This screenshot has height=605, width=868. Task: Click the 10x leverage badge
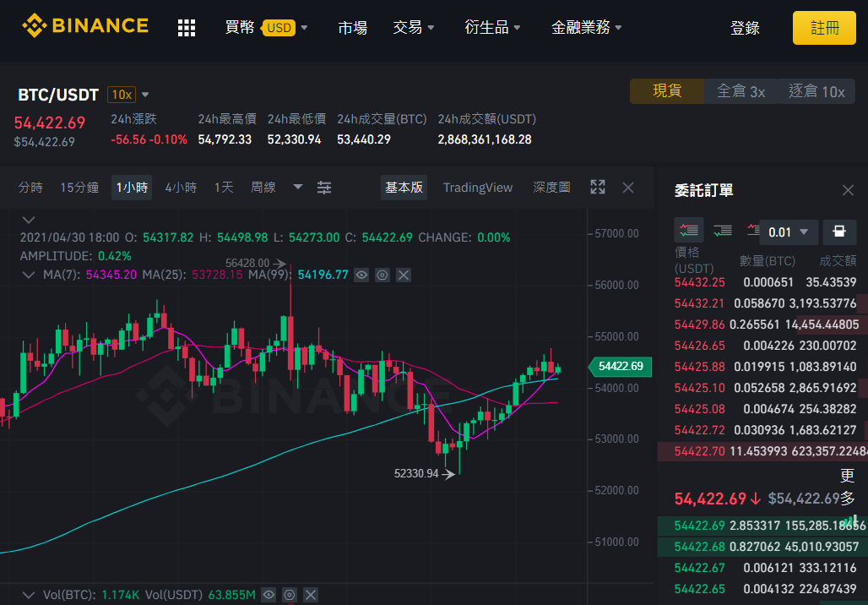click(x=122, y=95)
